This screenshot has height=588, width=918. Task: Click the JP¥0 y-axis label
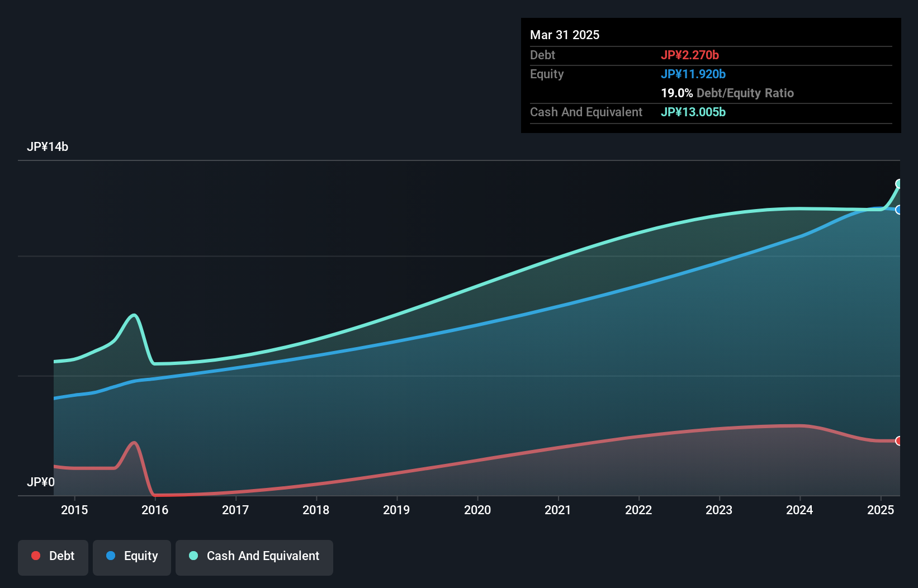coord(41,482)
